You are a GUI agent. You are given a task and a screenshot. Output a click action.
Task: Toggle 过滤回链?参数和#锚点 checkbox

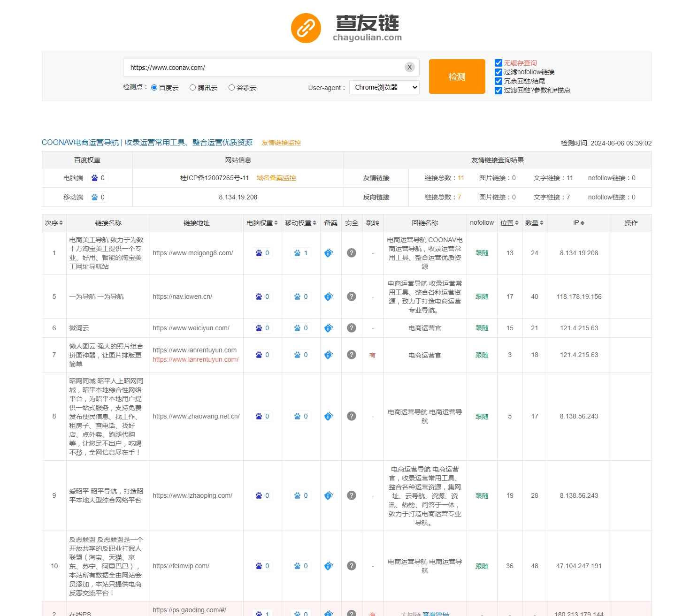pyautogui.click(x=498, y=90)
